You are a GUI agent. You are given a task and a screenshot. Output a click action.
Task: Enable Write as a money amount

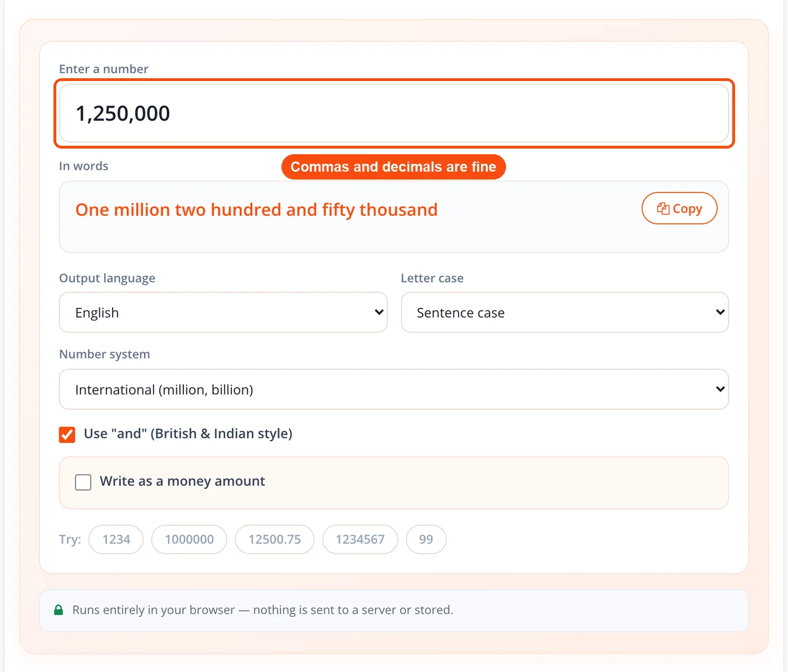tap(83, 482)
